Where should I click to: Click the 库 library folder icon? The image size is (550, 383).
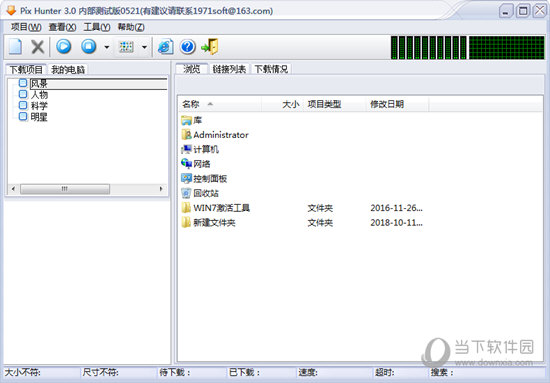pos(186,120)
